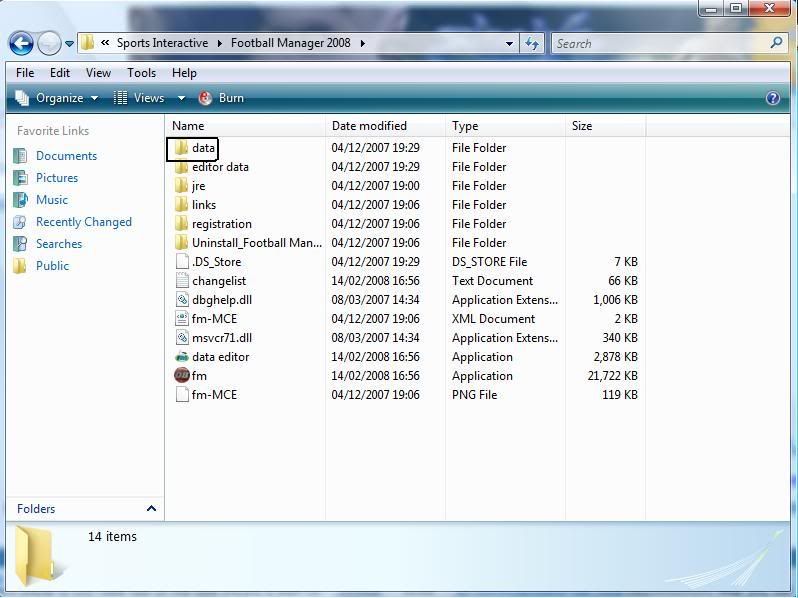Expand arrow after Football Manager 2008 breadcrumb
The height and width of the screenshot is (598, 798).
pyautogui.click(x=362, y=43)
